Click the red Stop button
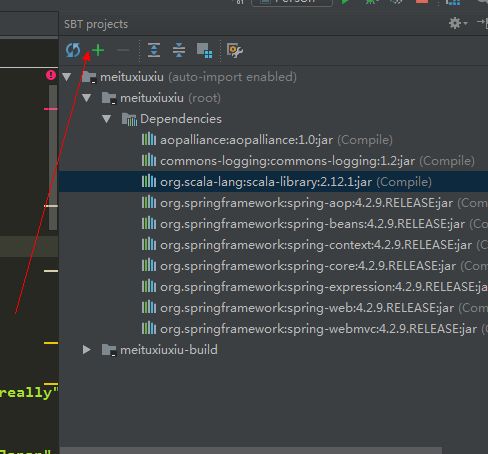This screenshot has height=454, width=488. pyautogui.click(x=422, y=2)
